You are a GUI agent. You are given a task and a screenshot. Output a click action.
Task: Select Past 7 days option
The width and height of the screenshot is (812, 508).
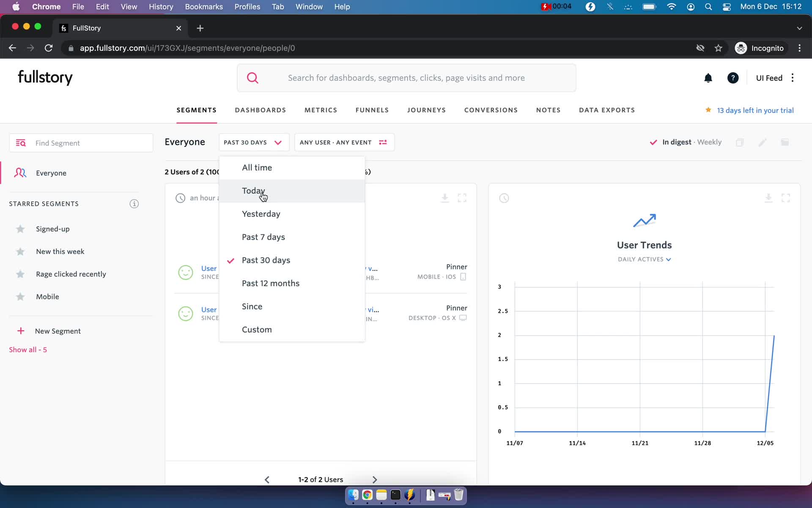point(292,237)
